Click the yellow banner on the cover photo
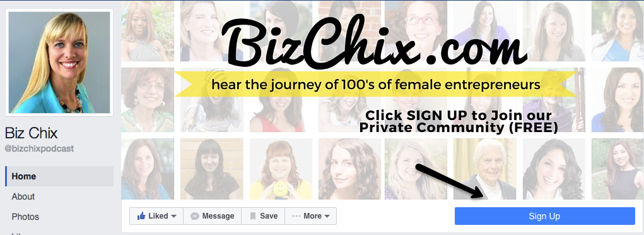Screen dimensions: 644x235 pyautogui.click(x=376, y=85)
